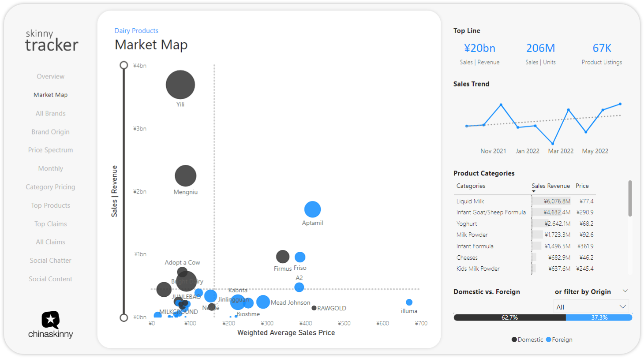This screenshot has width=644, height=358.
Task: Select the Milk Powder category row
Action: pyautogui.click(x=525, y=235)
